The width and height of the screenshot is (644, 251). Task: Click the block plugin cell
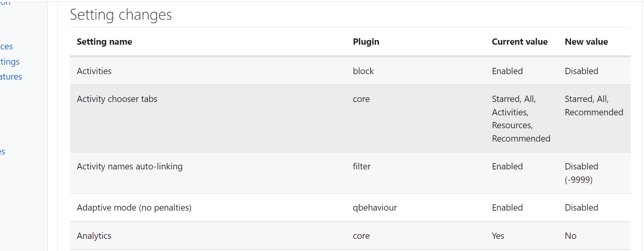tap(363, 71)
